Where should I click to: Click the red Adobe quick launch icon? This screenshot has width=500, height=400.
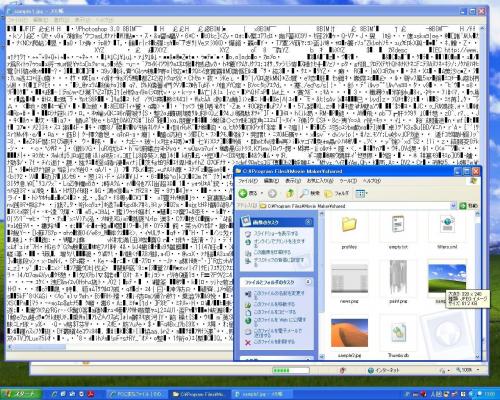click(x=90, y=394)
